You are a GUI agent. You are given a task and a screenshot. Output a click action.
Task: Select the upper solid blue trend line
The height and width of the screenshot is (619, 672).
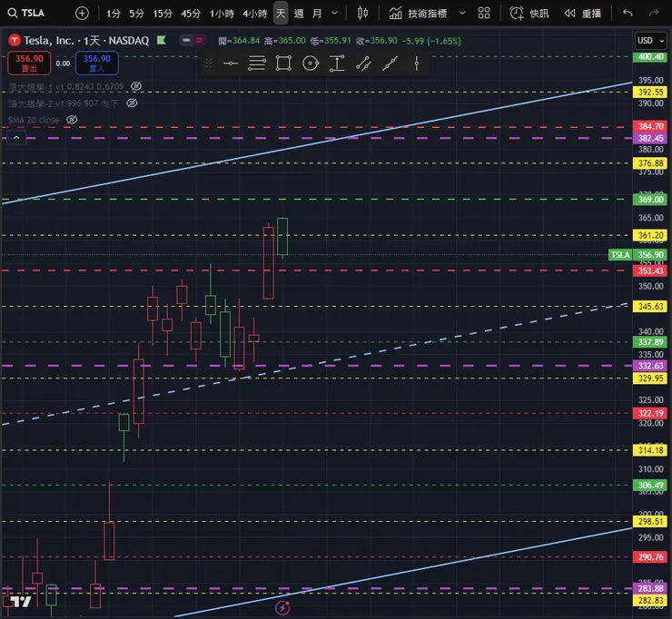pyautogui.click(x=317, y=143)
